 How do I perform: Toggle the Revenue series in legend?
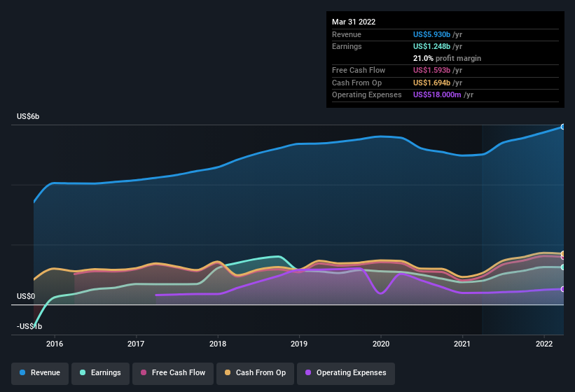(x=40, y=373)
